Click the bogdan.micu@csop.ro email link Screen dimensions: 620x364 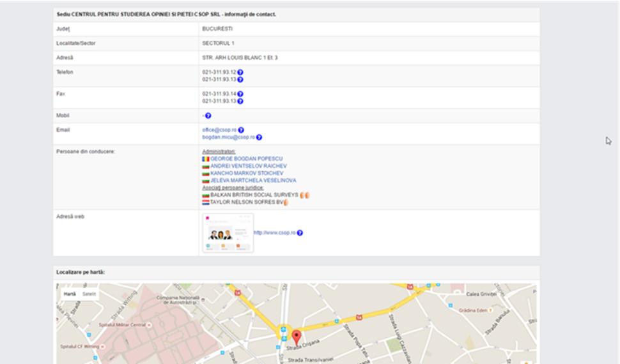[228, 137]
